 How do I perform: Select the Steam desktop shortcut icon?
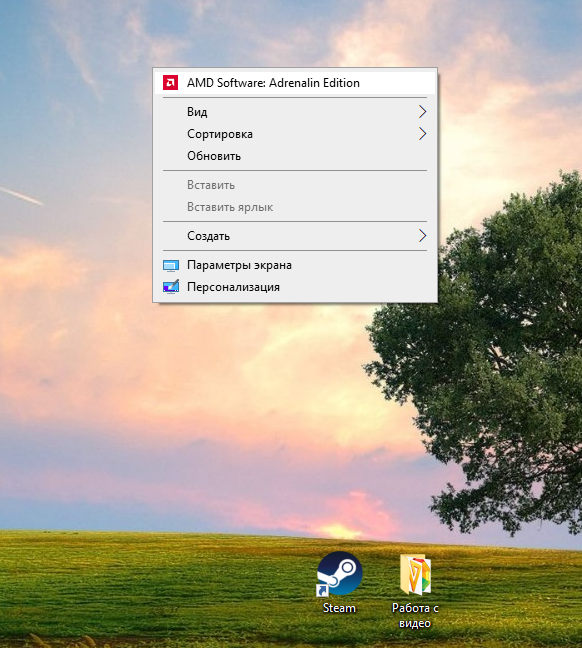[339, 574]
